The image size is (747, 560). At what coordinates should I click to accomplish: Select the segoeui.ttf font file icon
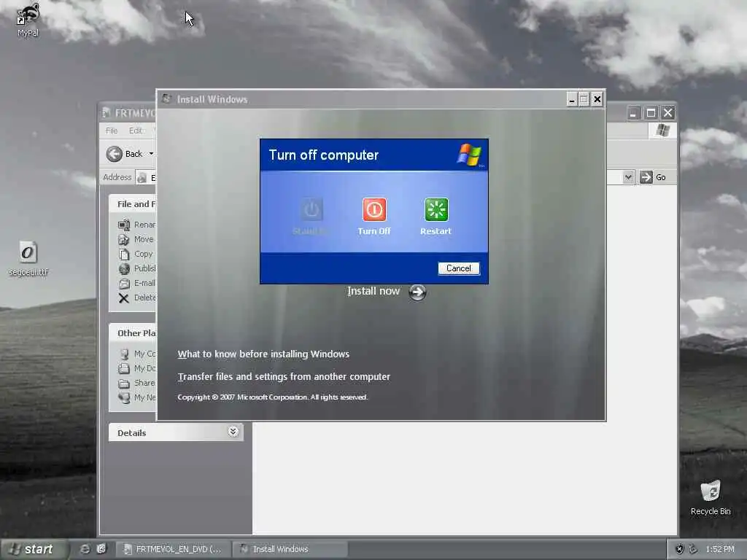click(28, 252)
